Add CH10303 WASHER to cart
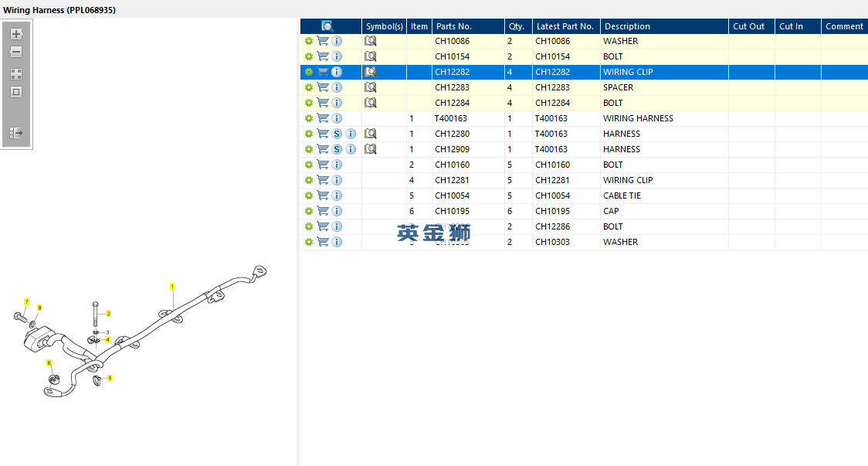Image resolution: width=868 pixels, height=466 pixels. [323, 243]
